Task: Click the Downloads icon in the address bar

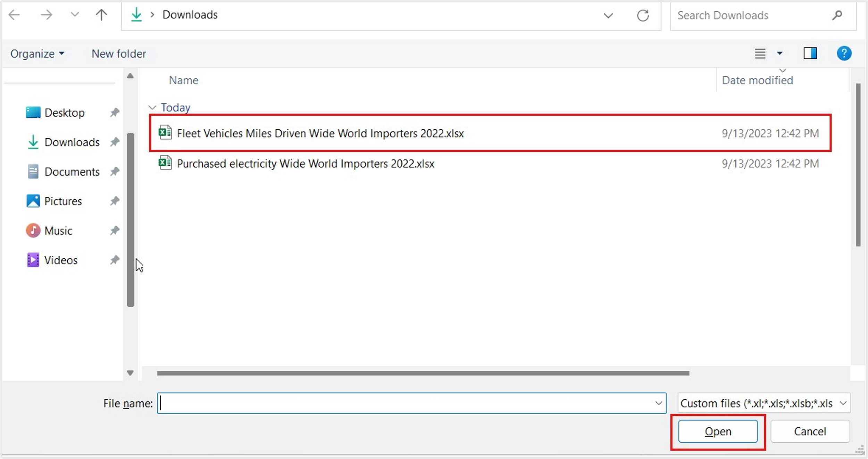Action: pos(136,15)
